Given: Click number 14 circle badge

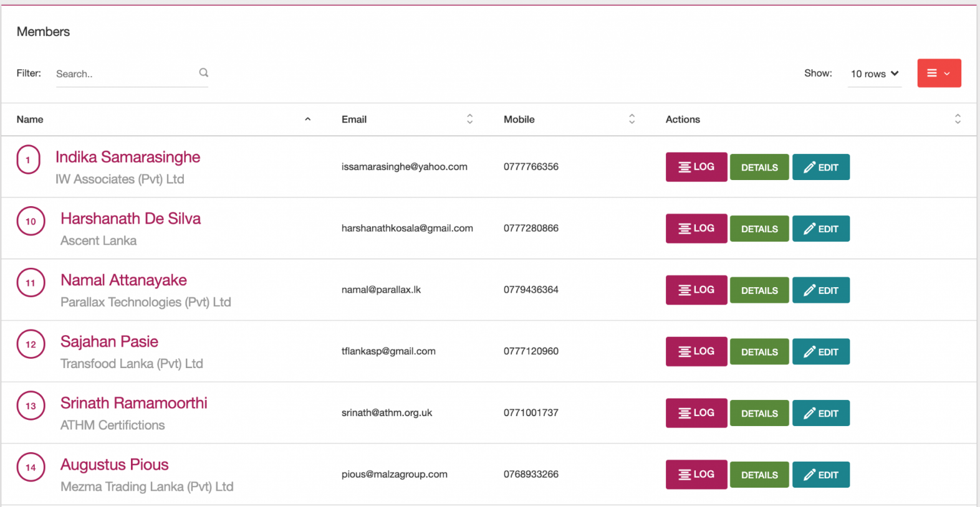Looking at the screenshot, I should coord(31,468).
